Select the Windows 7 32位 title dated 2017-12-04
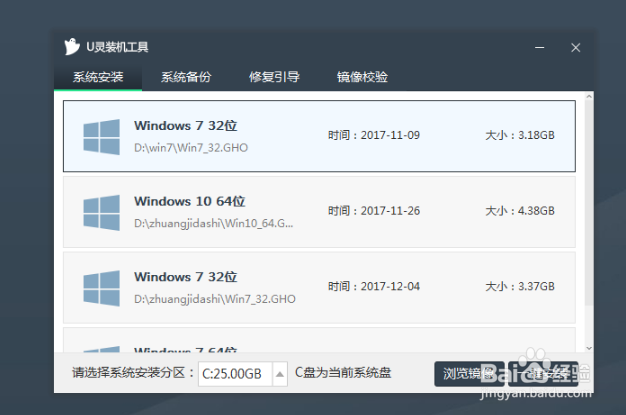626x415 pixels. point(186,277)
